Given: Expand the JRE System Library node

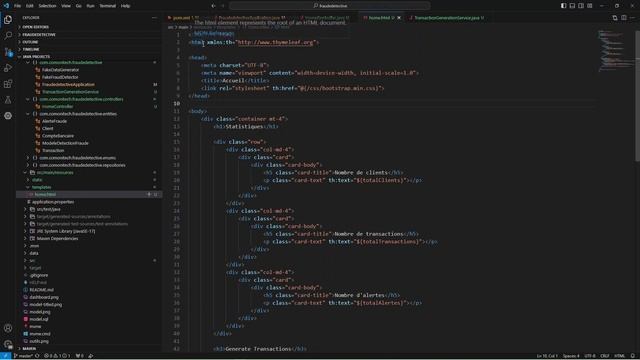Looking at the screenshot, I should click(25, 231).
